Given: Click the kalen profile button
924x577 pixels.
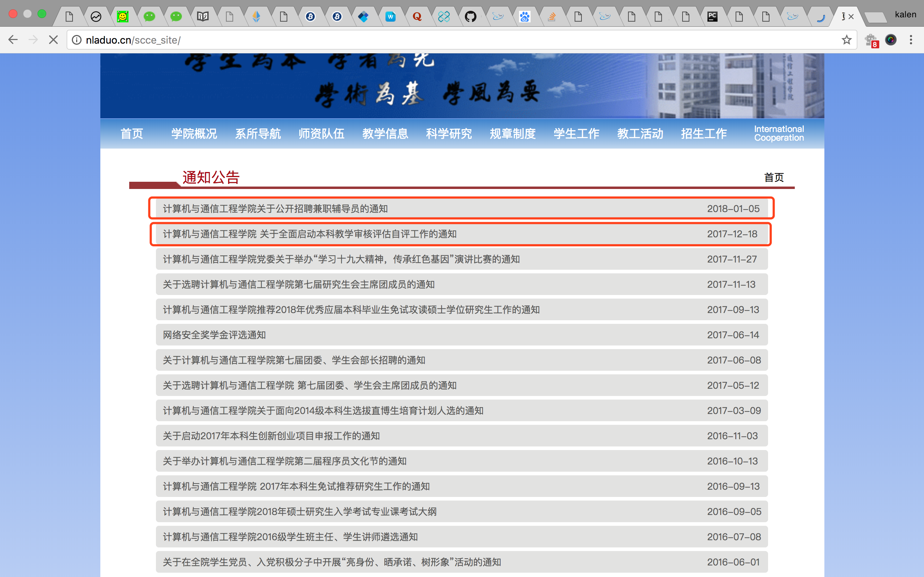Looking at the screenshot, I should pos(905,14).
